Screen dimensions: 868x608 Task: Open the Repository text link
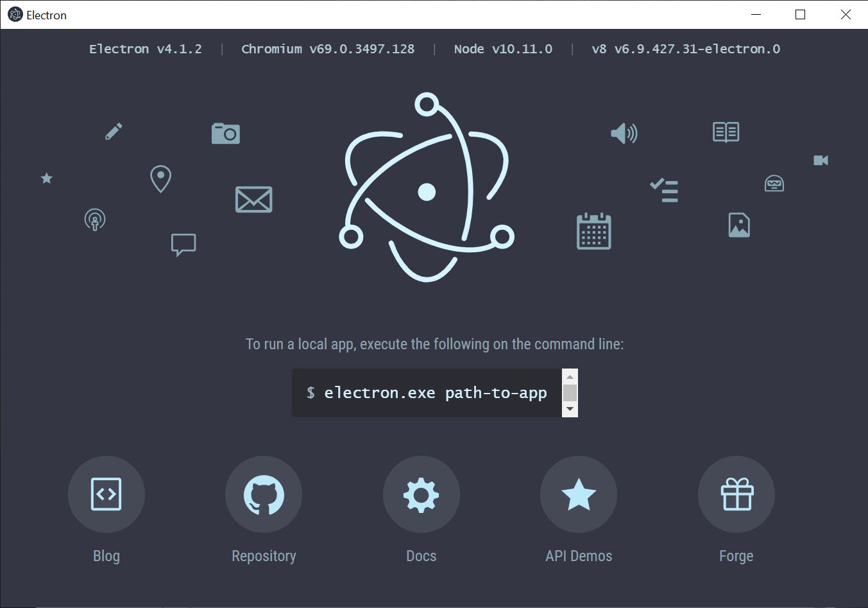[x=264, y=556]
